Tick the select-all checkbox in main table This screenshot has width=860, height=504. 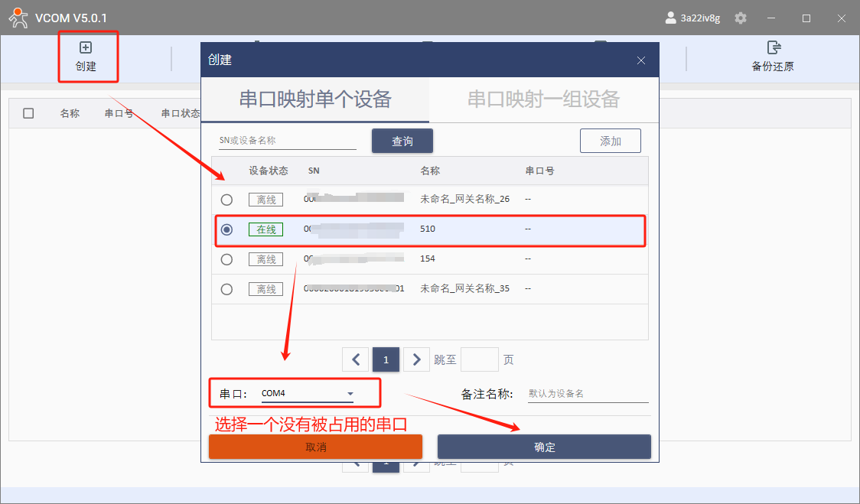coord(28,113)
